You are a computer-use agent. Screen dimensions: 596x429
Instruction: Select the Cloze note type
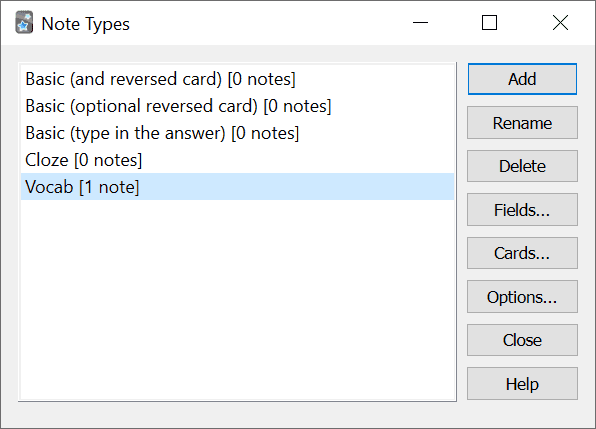(238, 160)
